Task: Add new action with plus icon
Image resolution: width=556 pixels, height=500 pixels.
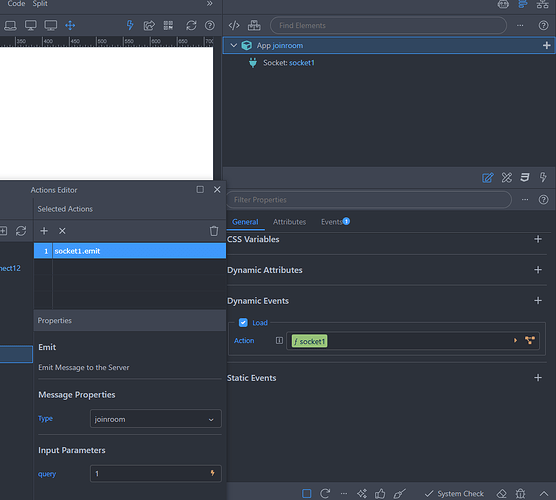Action: pos(44,231)
